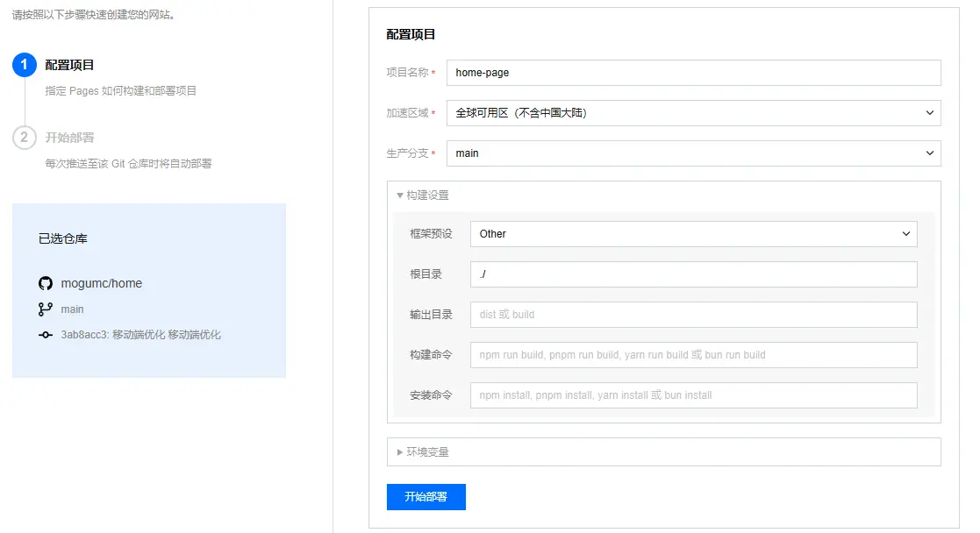
Task: Click the 输出目录 input field
Action: (693, 315)
